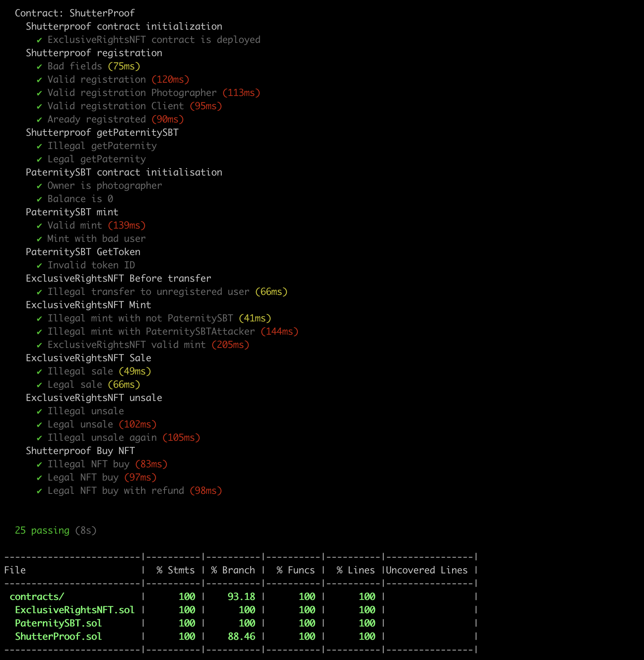The width and height of the screenshot is (644, 660).
Task: Select the '88.46' branch coverage value
Action: coord(241,637)
